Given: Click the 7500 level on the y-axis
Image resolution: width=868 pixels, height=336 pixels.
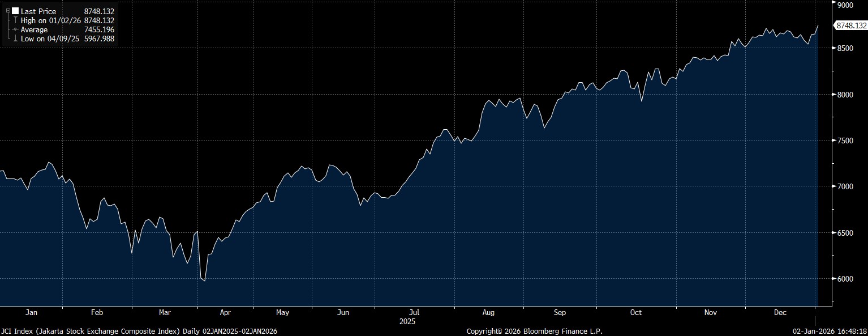Looking at the screenshot, I should coord(844,141).
